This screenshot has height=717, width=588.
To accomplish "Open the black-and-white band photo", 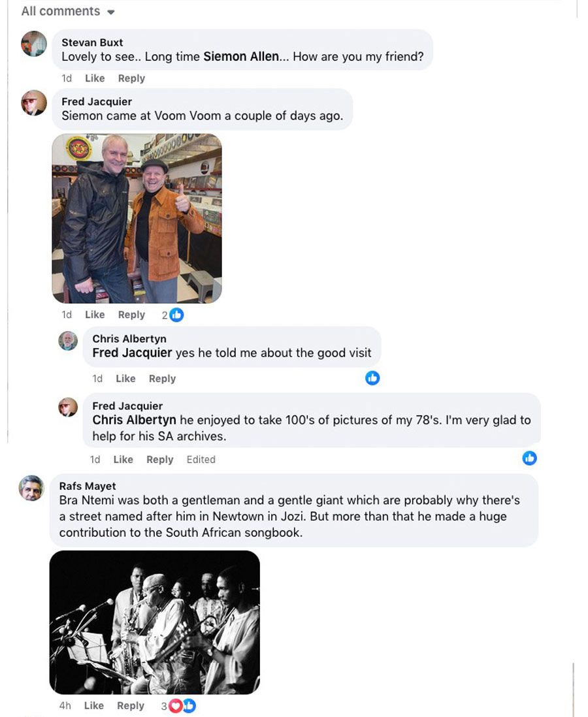I will coord(155,622).
